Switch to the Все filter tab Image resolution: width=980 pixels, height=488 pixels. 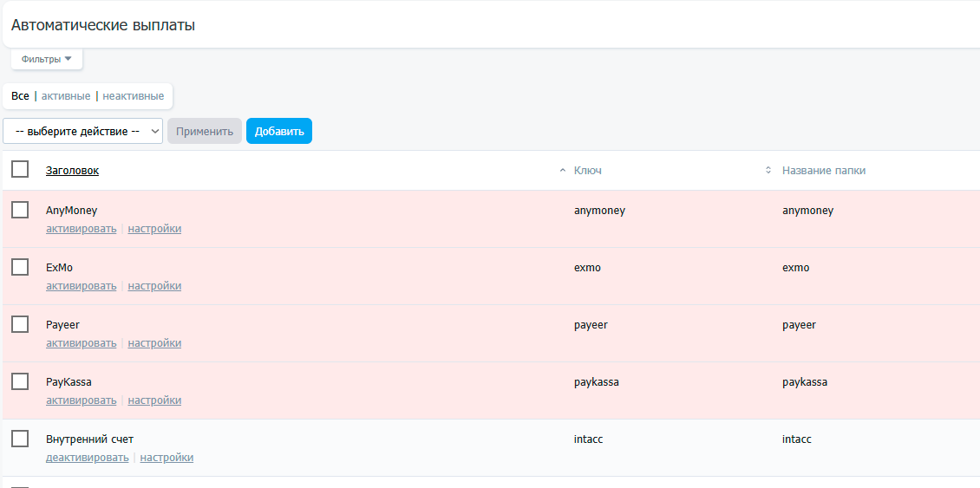click(20, 96)
